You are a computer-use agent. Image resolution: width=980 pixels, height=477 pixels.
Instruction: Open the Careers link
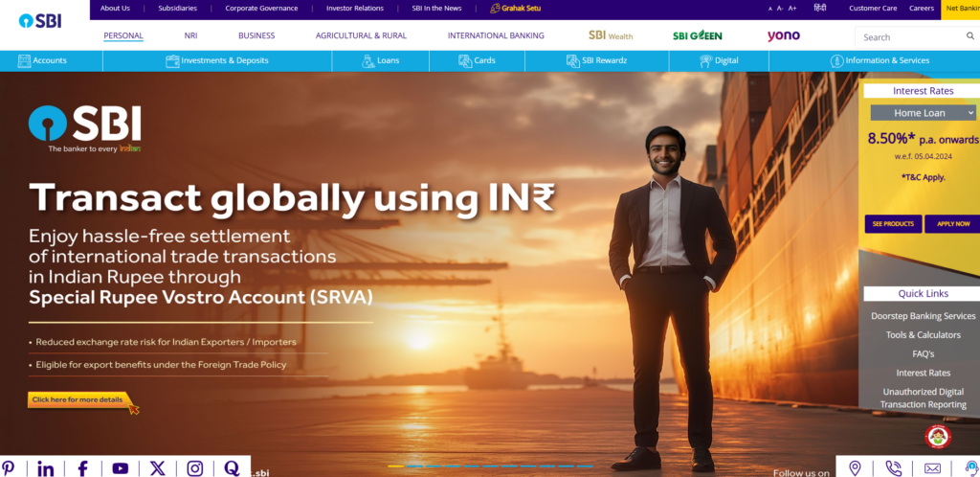coord(922,8)
